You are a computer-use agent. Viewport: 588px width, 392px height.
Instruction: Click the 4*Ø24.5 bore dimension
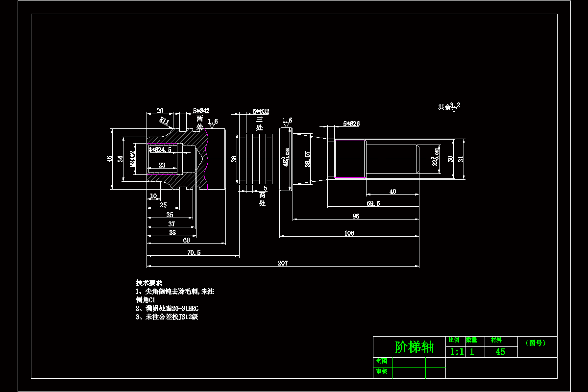[160, 149]
